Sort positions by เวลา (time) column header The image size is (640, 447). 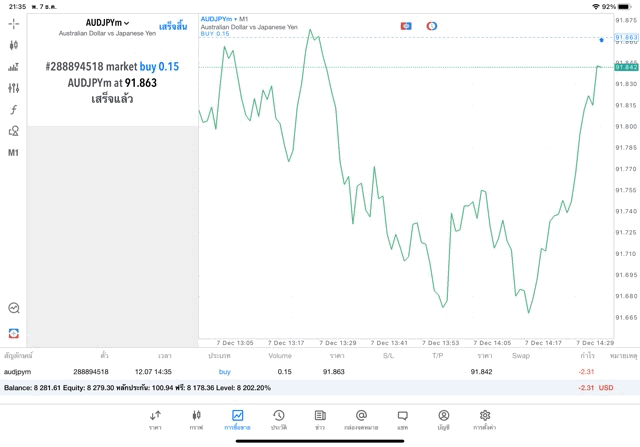point(165,356)
